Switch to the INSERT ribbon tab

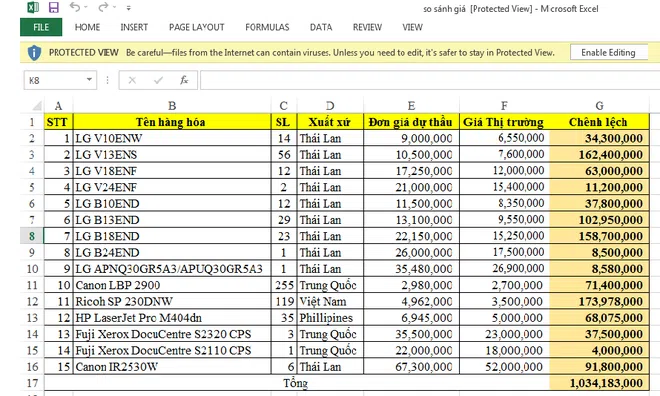(x=134, y=27)
